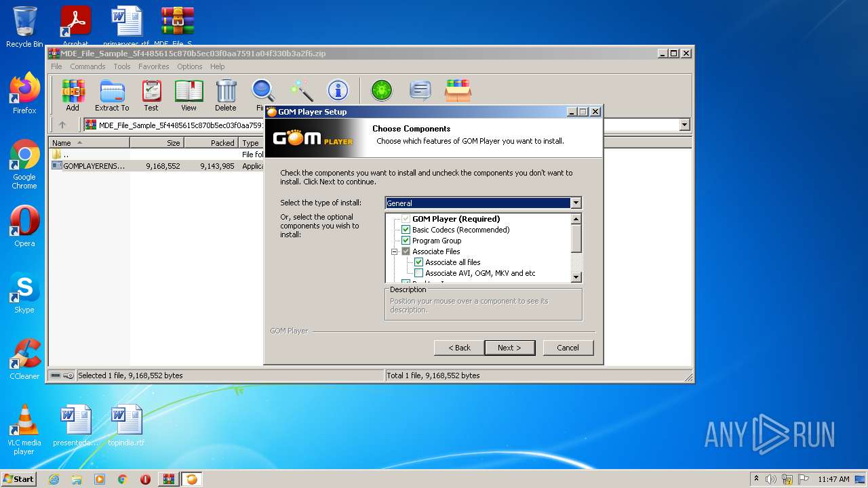Click the Find magnifier toolbar icon
Image resolution: width=868 pixels, height=488 pixels.
tap(262, 95)
